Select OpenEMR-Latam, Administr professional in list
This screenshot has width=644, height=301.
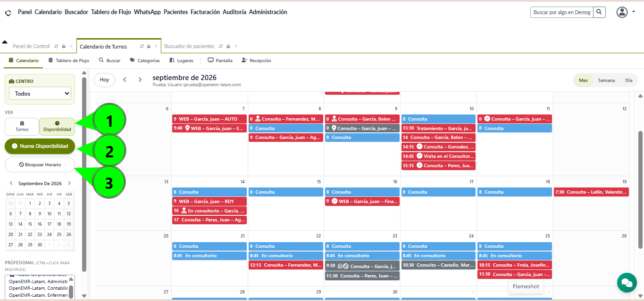38,282
